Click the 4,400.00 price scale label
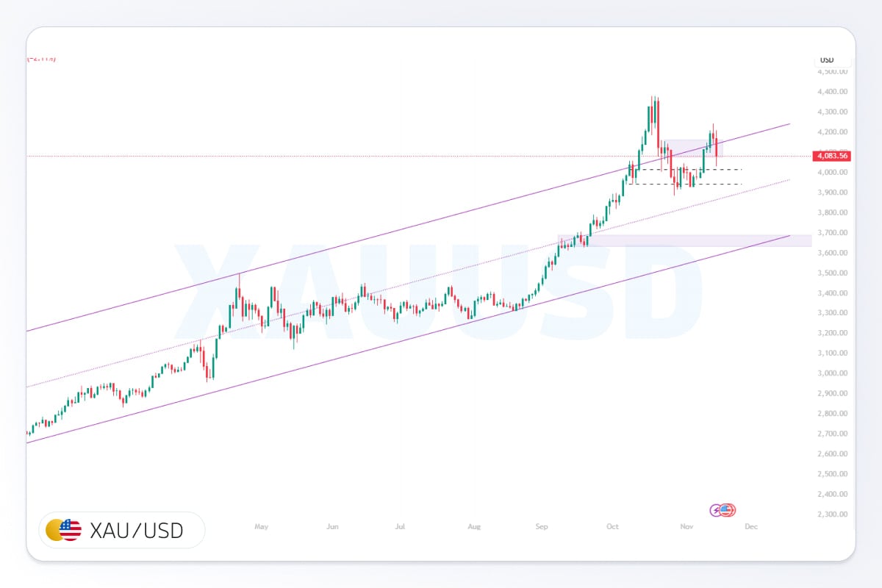 tap(833, 92)
